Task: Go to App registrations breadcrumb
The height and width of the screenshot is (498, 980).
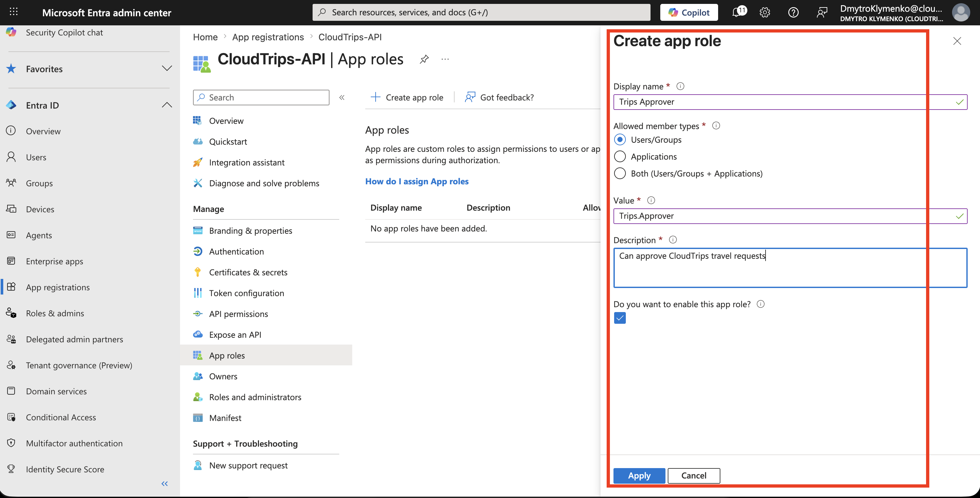Action: (x=268, y=37)
